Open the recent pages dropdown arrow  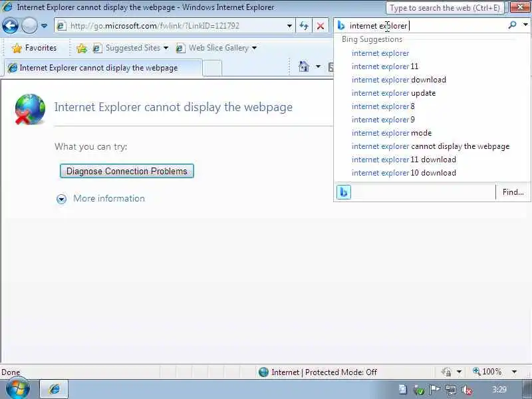point(44,26)
